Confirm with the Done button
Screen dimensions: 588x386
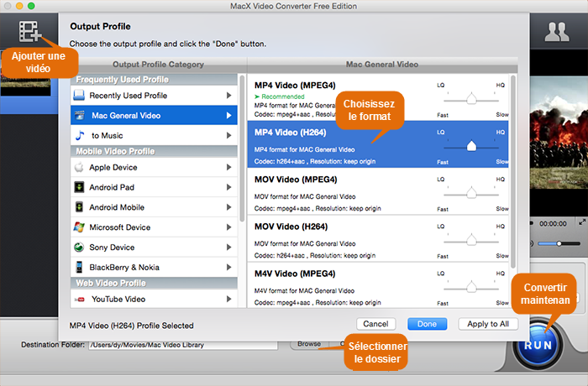(x=427, y=324)
